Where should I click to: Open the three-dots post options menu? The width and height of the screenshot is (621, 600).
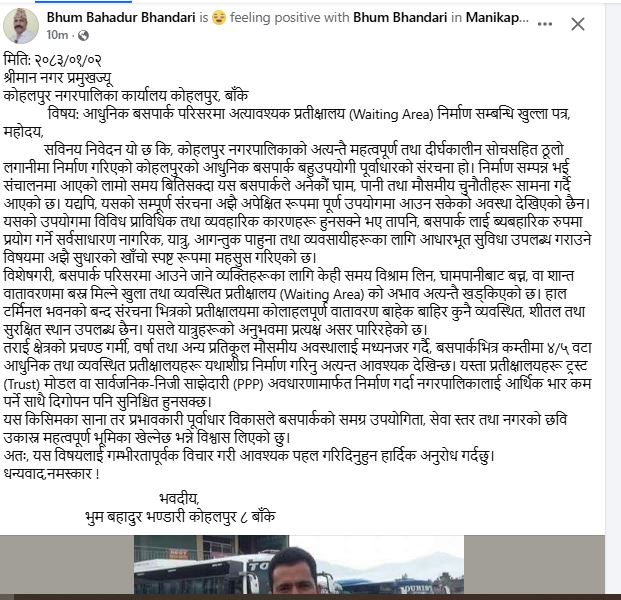[x=545, y=24]
